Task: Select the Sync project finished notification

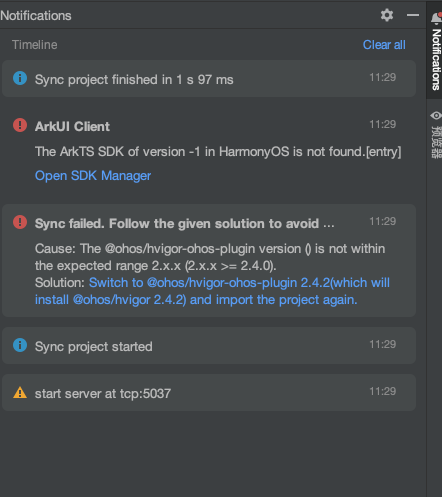Action: click(209, 79)
